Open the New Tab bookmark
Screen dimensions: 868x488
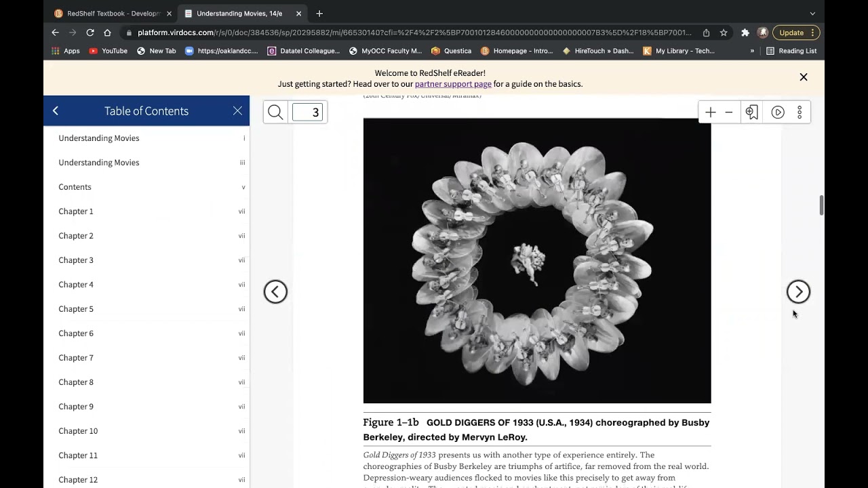pos(157,51)
